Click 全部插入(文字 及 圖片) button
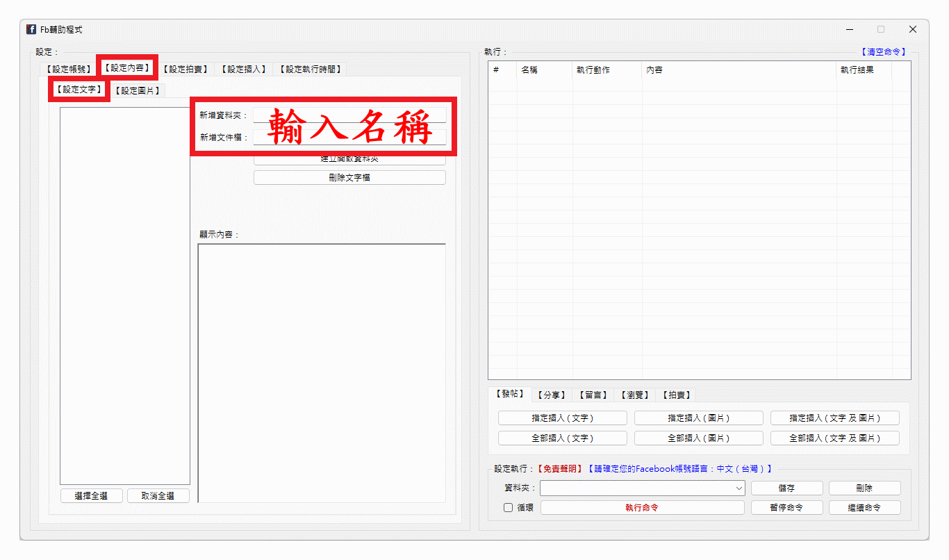949x560 pixels. (835, 438)
